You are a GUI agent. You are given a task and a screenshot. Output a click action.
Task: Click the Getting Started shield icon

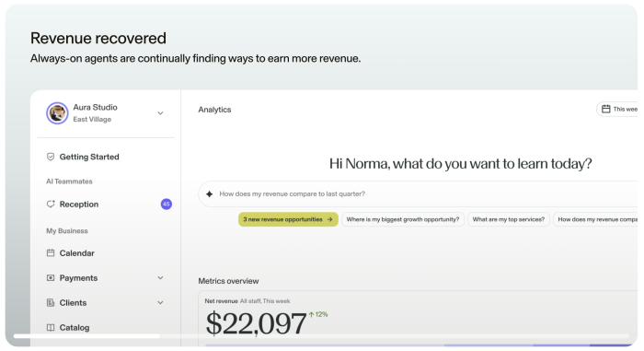[x=51, y=157]
